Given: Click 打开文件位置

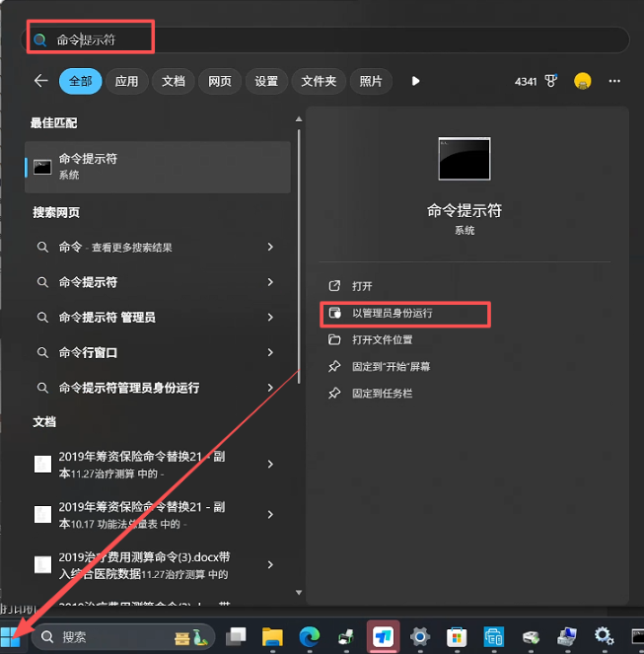Looking at the screenshot, I should pyautogui.click(x=382, y=340).
